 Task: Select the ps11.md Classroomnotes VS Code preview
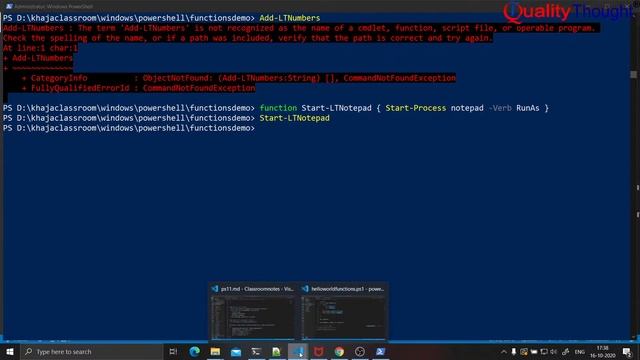pos(253,312)
